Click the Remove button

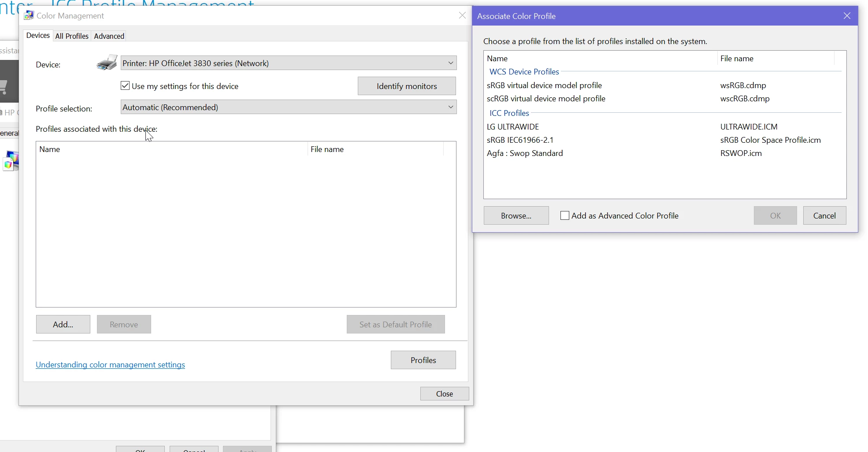coord(124,324)
